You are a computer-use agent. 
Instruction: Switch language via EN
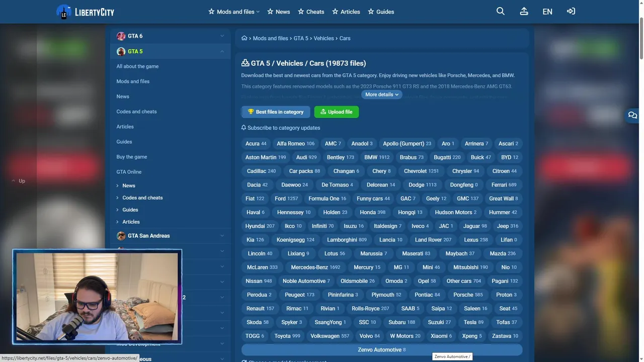(x=547, y=12)
